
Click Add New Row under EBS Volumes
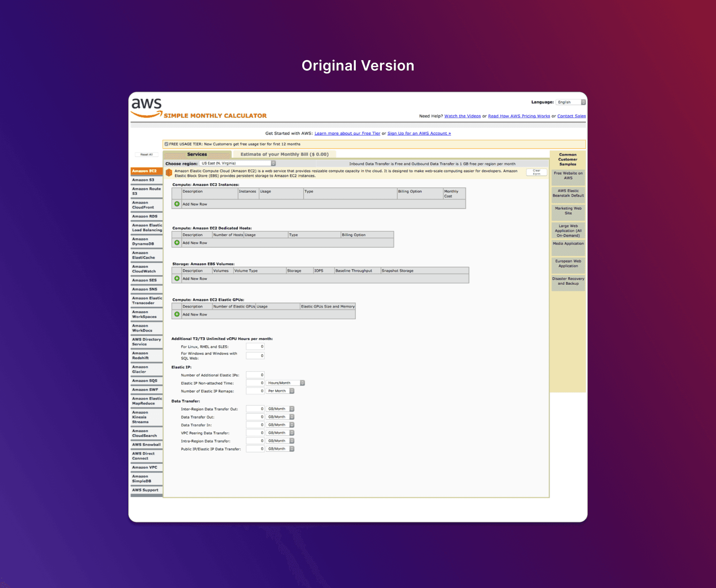click(195, 279)
